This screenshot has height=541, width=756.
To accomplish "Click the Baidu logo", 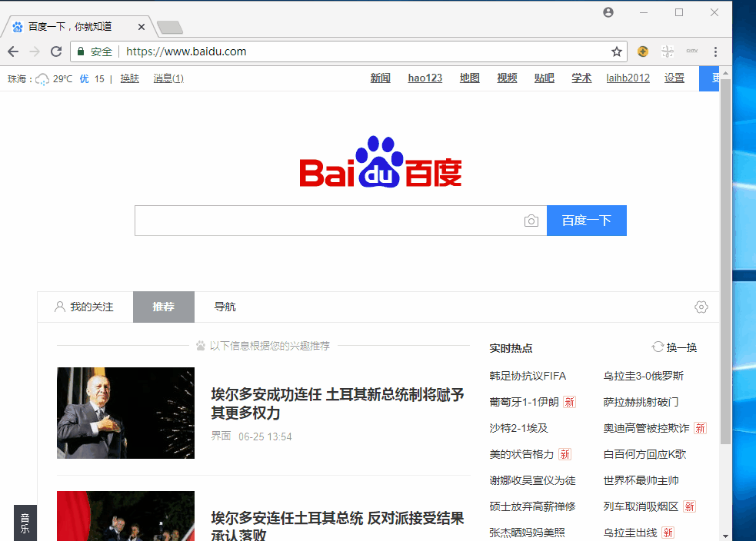I will [381, 162].
